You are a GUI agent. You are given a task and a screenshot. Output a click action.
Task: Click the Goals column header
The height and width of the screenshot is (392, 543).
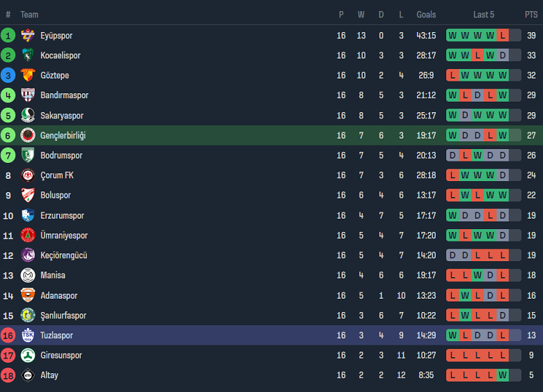(x=426, y=15)
